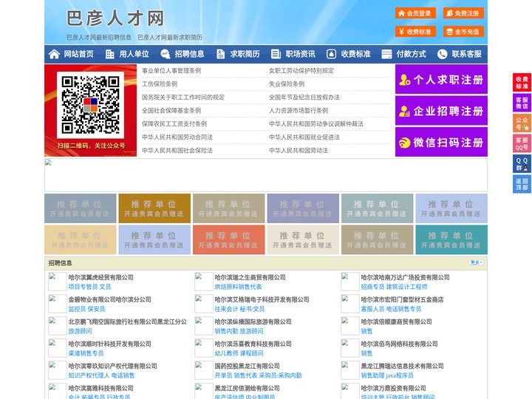Open 事业单位人事管理条例 link

click(x=171, y=71)
